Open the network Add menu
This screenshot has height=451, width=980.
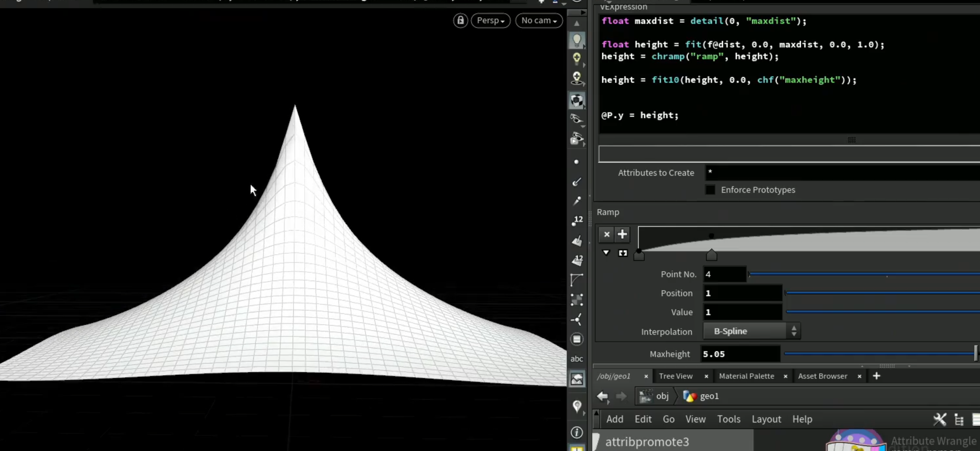pyautogui.click(x=615, y=419)
